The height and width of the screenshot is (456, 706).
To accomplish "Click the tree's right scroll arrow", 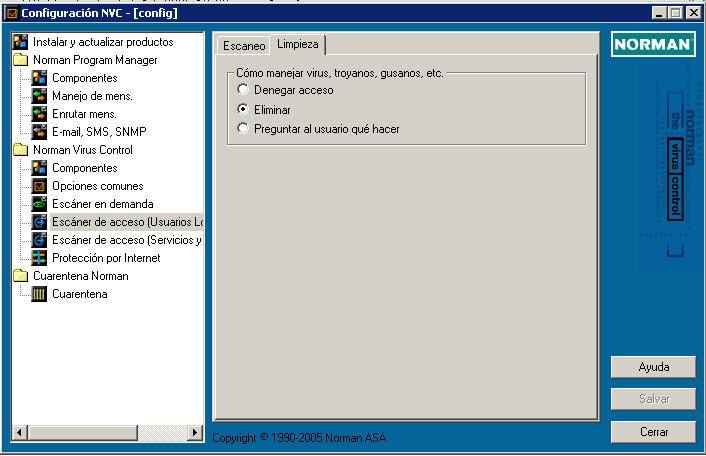I will 195,433.
